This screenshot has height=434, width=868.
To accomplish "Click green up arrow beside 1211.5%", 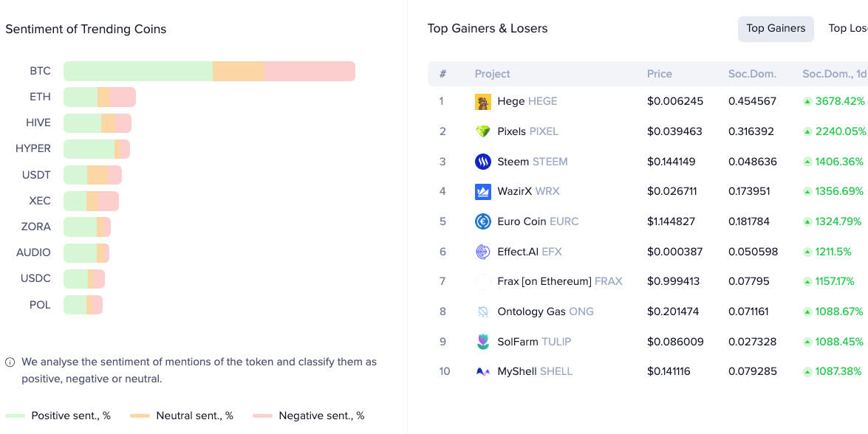I will click(807, 252).
